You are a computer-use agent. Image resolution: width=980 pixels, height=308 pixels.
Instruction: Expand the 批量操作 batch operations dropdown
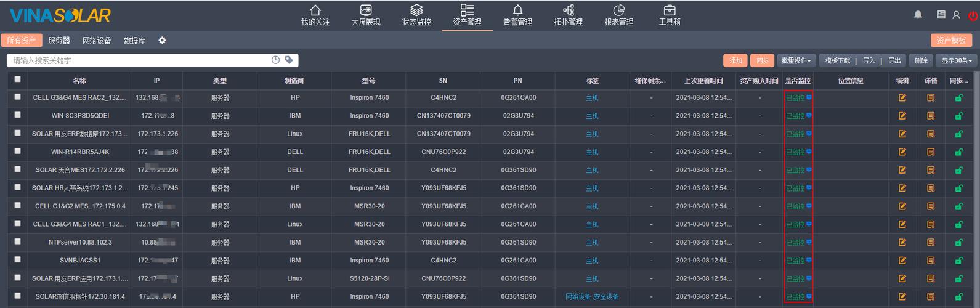[796, 60]
